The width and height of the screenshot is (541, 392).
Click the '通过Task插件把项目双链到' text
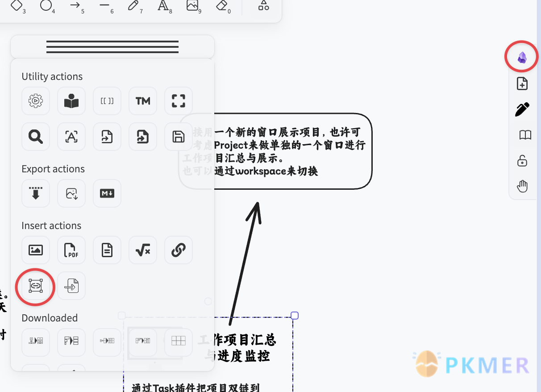click(x=196, y=387)
